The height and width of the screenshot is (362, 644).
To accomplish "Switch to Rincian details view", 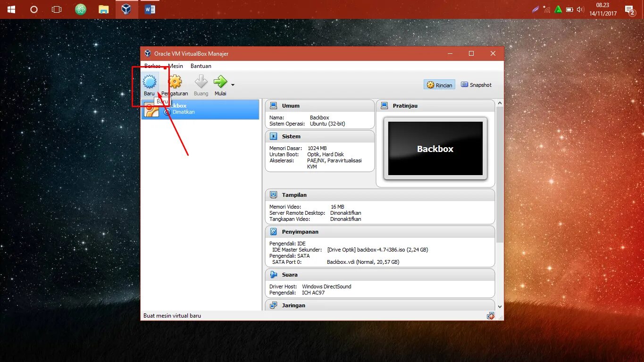I will click(x=439, y=85).
